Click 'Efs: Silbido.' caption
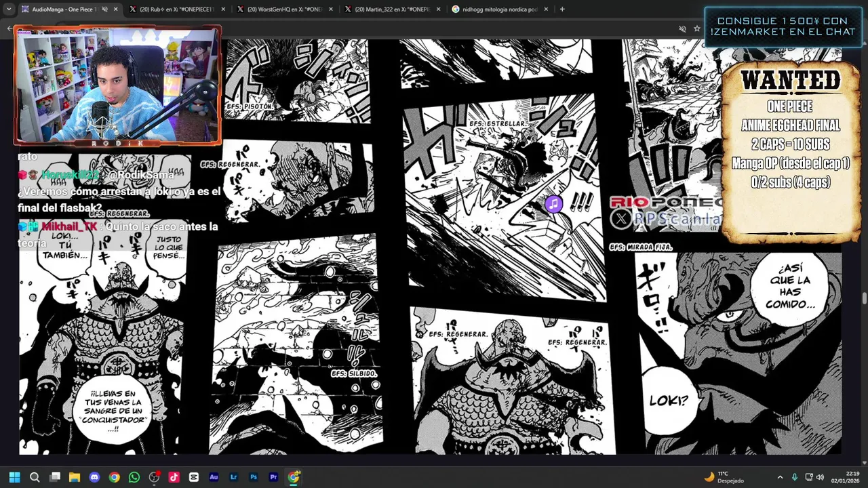Image resolution: width=868 pixels, height=488 pixels. (354, 373)
